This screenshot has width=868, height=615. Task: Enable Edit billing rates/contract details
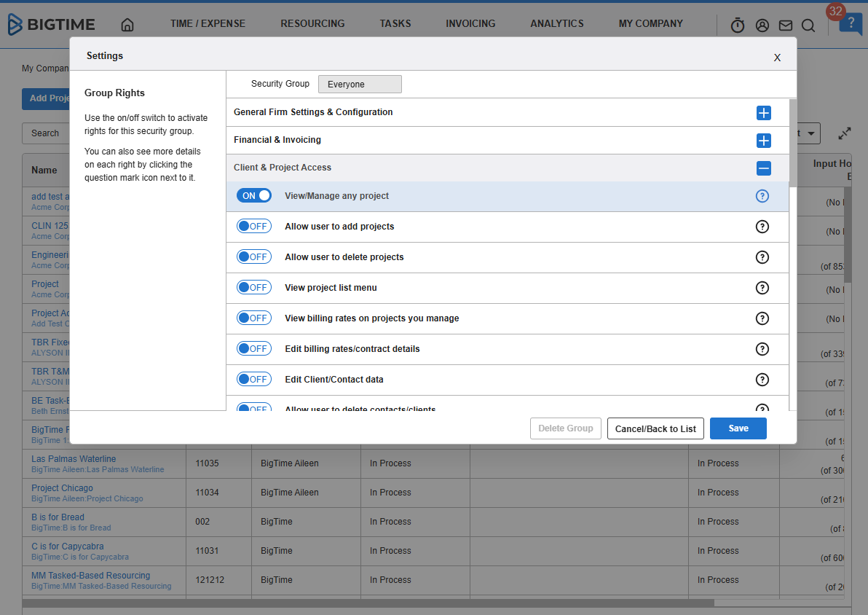pyautogui.click(x=254, y=348)
